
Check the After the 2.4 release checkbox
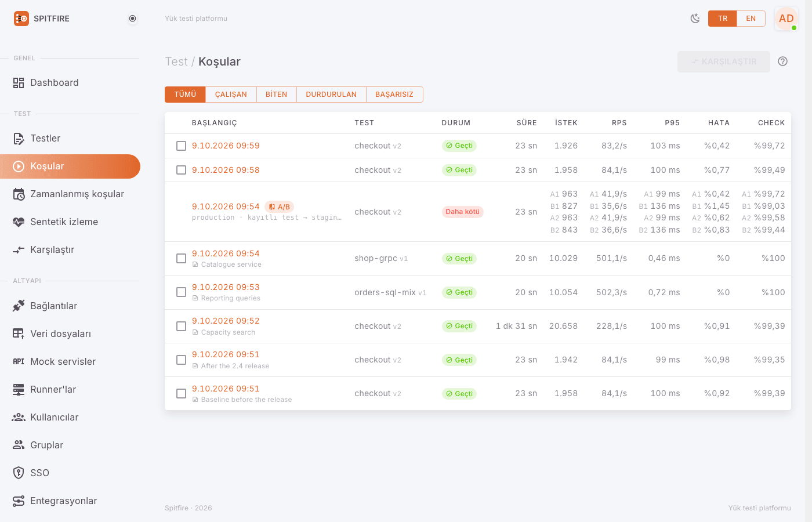click(182, 360)
